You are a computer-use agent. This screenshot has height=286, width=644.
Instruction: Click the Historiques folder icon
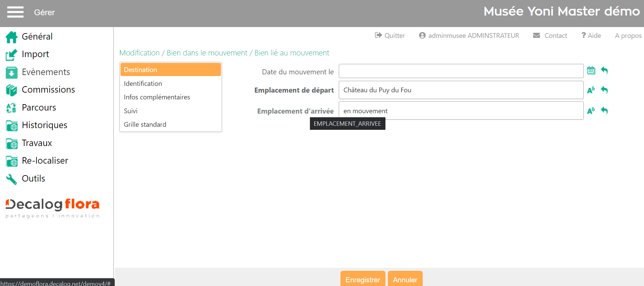[x=12, y=126]
